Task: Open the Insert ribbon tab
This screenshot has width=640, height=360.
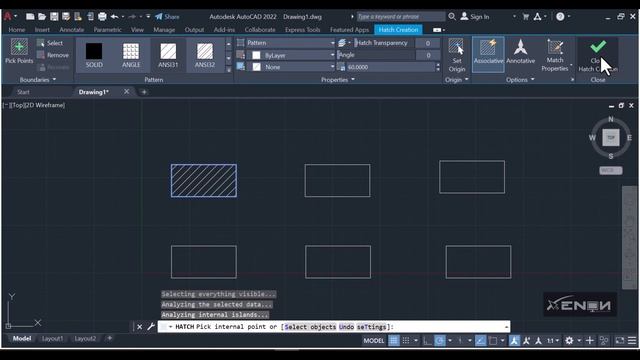Action: click(x=42, y=30)
